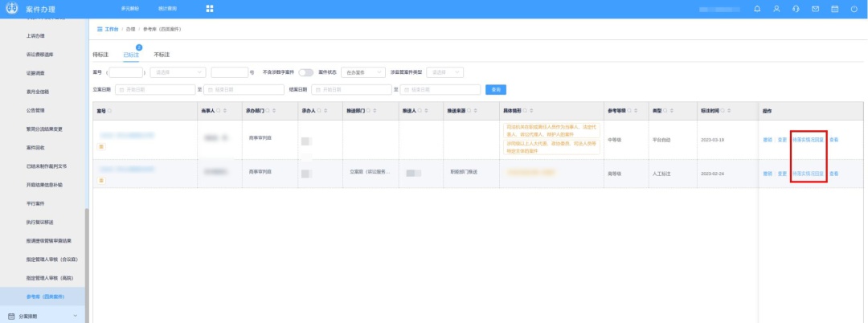This screenshot has height=323, width=868.
Task: Open the four-square app grid icon
Action: click(x=210, y=9)
